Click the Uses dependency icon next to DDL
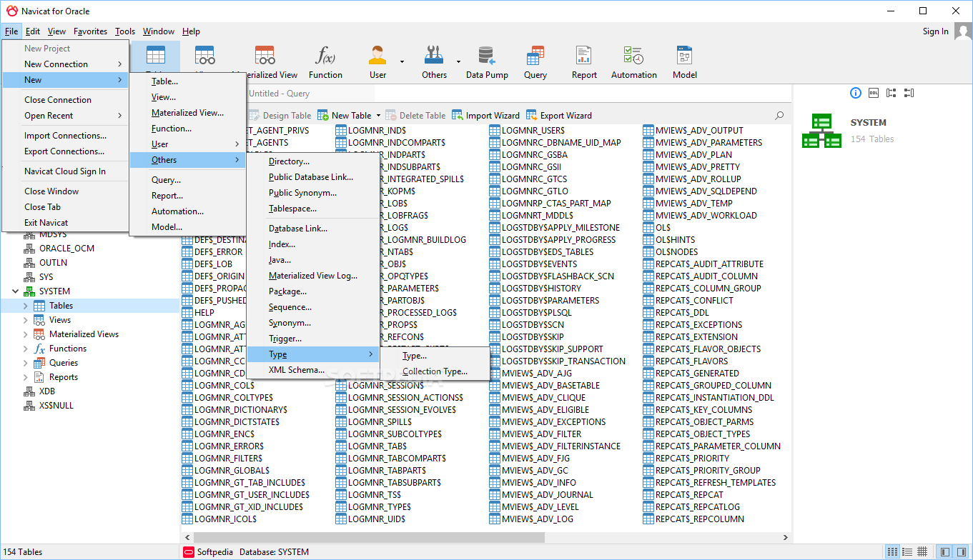 [x=891, y=93]
